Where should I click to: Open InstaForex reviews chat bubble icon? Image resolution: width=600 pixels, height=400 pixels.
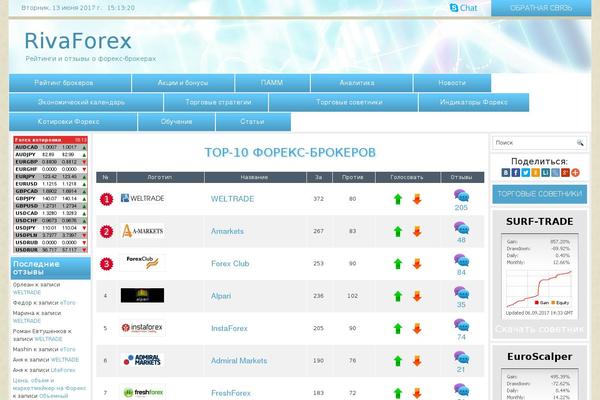tap(461, 325)
